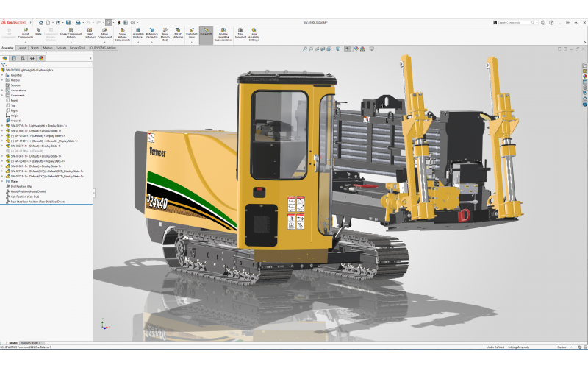The width and height of the screenshot is (588, 368).
Task: Expand the Favorites tree node
Action: pos(2,75)
